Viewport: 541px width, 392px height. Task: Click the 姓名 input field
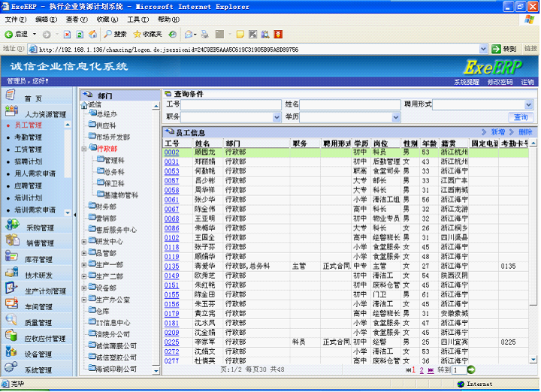pyautogui.click(x=350, y=104)
